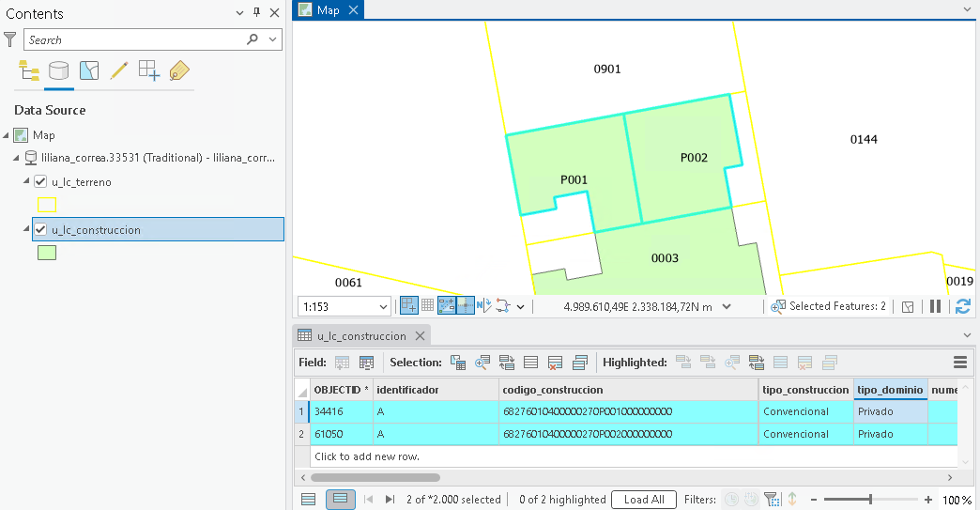Toggle the map Snapping button
This screenshot has width=980, height=510.
tap(409, 305)
